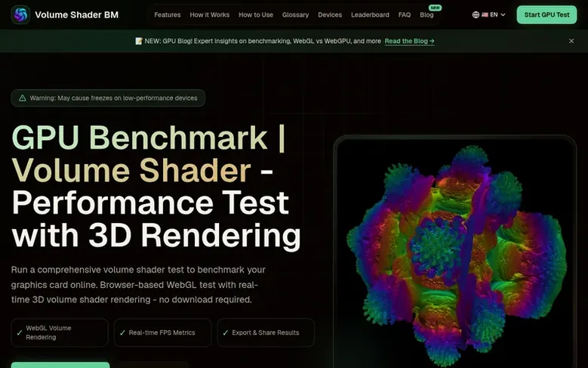This screenshot has height=368, width=588.
Task: Follow the Read the Blog link
Action: 410,41
